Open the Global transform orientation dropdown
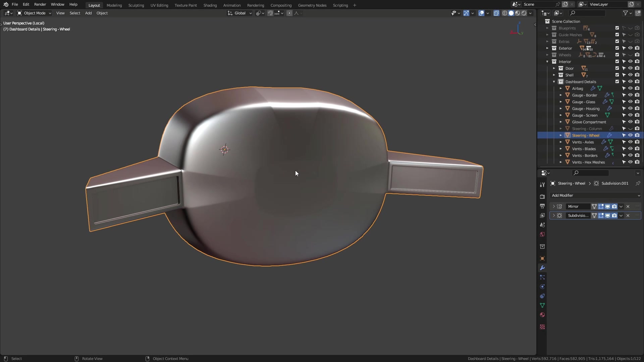 point(240,13)
